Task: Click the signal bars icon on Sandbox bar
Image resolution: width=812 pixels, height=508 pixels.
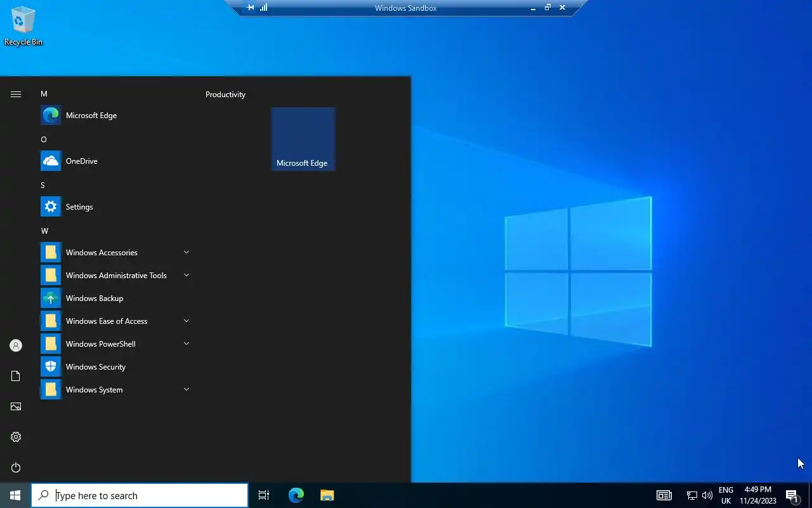Action: tap(263, 8)
